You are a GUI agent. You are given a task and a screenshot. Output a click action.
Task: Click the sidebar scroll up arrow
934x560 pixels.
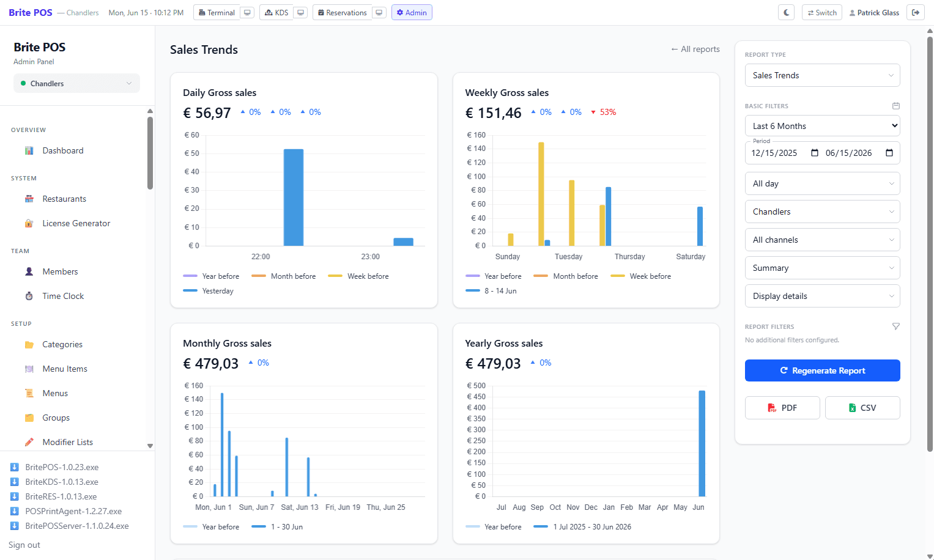pos(150,111)
